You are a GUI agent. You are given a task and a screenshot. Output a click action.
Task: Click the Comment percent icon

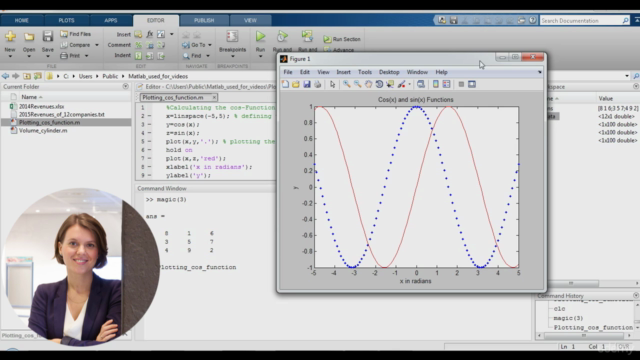(x=138, y=45)
